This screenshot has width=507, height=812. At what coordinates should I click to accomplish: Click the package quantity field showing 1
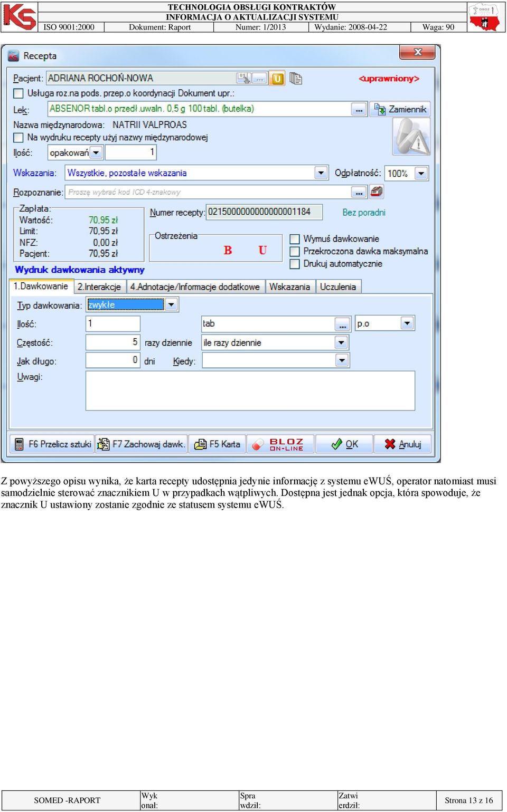coord(130,152)
